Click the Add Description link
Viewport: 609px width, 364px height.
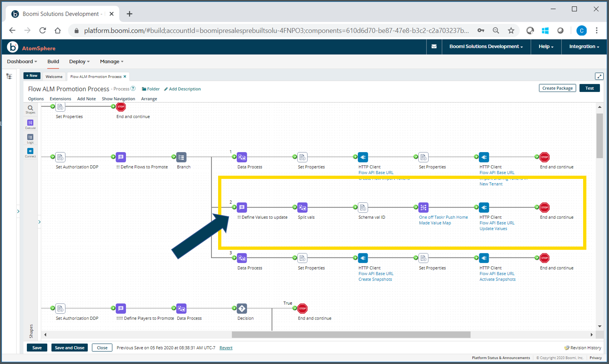[x=182, y=89]
